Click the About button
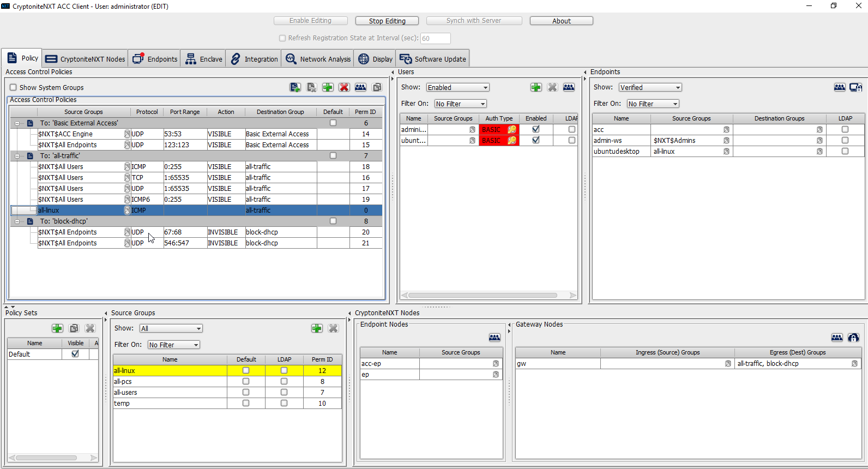 [x=562, y=21]
